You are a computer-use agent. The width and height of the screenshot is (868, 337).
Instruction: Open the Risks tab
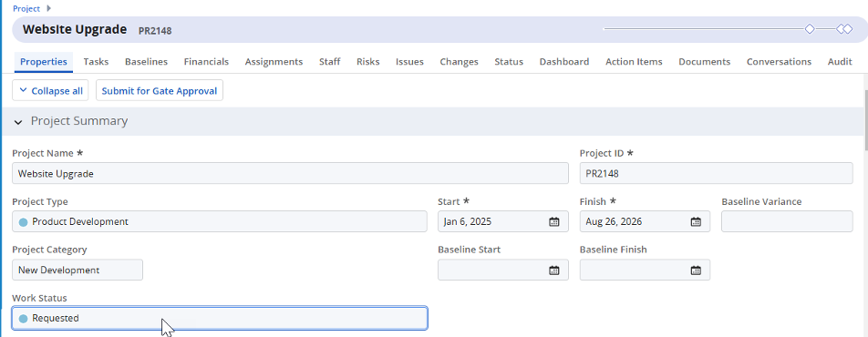(368, 61)
